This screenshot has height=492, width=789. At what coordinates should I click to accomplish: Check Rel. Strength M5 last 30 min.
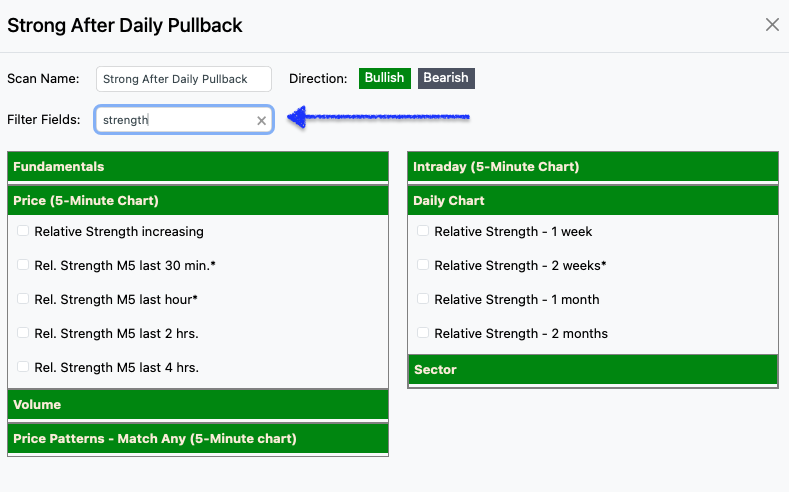coord(23,265)
